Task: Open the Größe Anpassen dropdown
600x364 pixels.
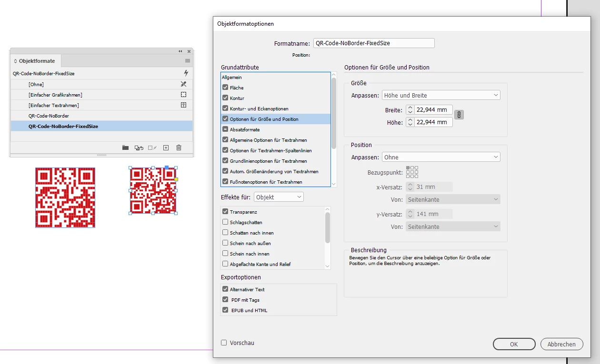Action: pyautogui.click(x=441, y=95)
